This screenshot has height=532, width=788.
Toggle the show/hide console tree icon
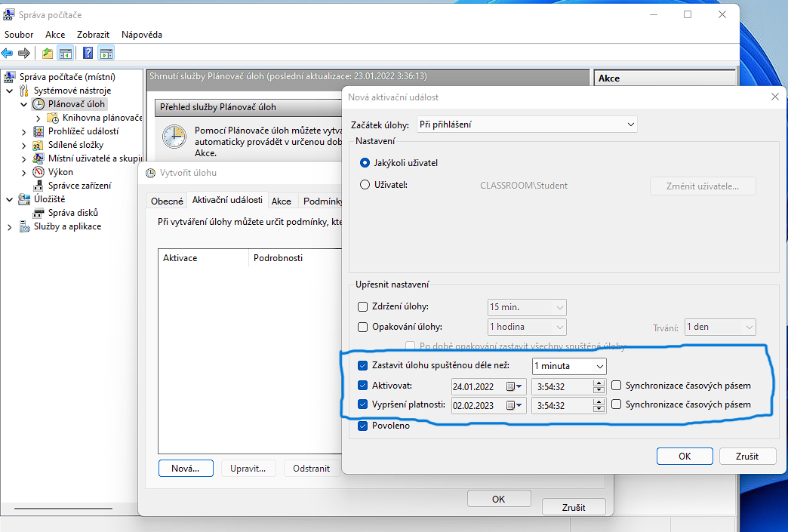(x=66, y=54)
